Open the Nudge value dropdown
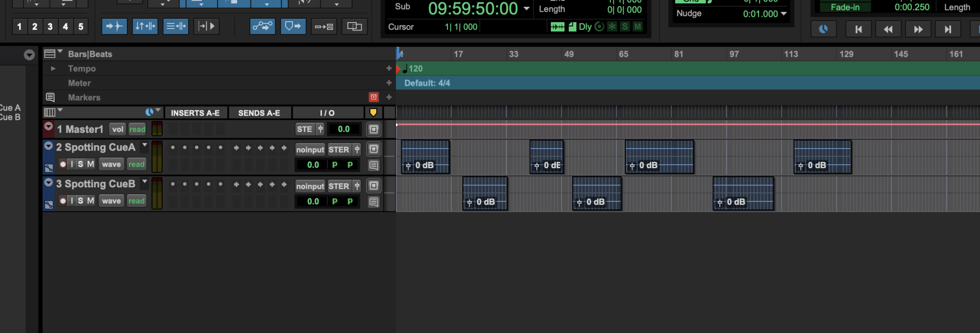980x333 pixels. 784,14
